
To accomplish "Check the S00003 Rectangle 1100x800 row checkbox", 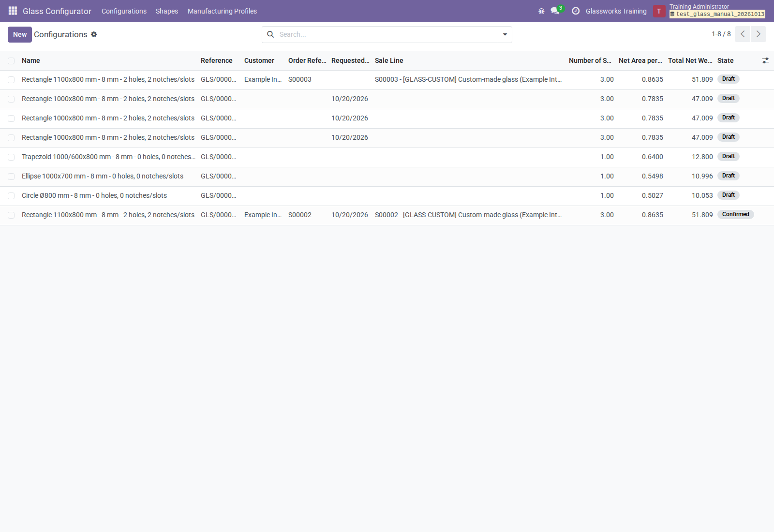I will [x=11, y=80].
